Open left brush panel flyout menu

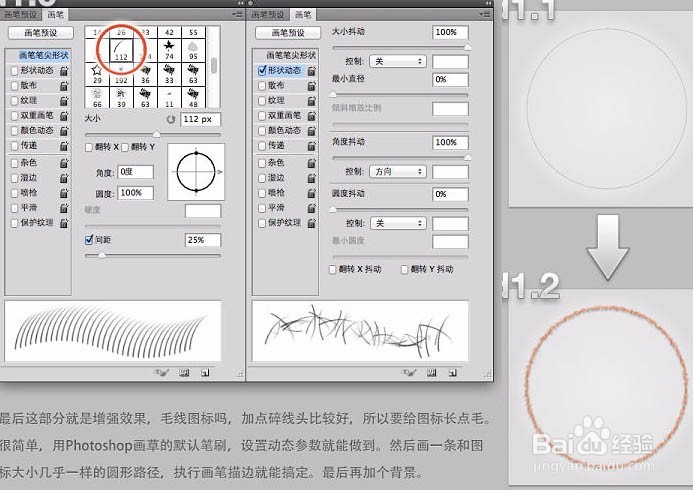238,15
